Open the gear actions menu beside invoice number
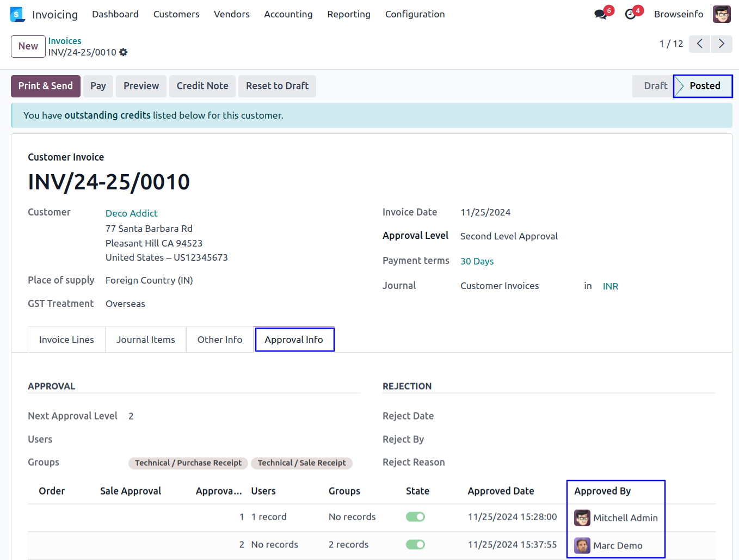739x560 pixels. tap(124, 52)
